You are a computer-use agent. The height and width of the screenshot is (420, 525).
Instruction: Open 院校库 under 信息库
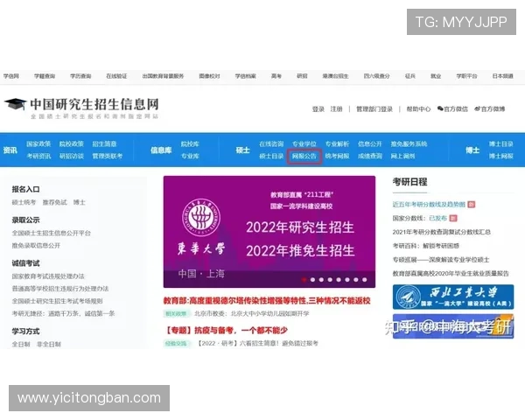190,143
